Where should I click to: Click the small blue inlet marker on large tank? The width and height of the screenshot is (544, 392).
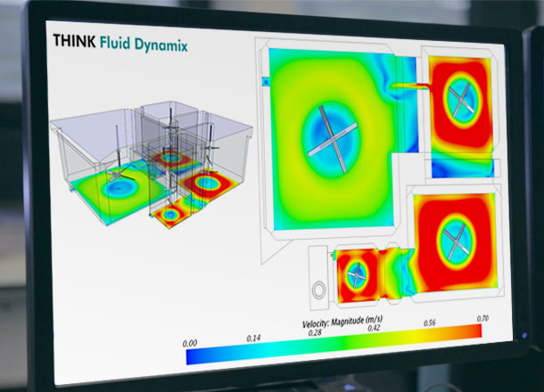[264, 82]
